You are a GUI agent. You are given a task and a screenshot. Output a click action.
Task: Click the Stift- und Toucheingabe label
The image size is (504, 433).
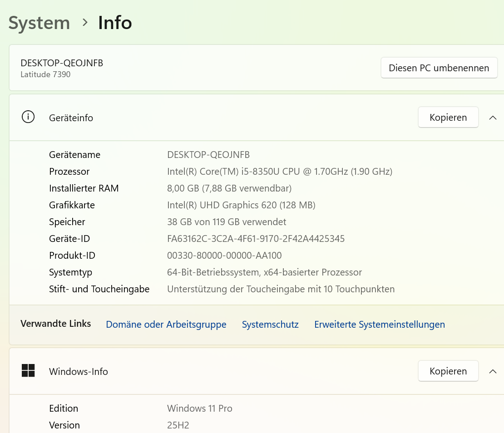tap(99, 289)
